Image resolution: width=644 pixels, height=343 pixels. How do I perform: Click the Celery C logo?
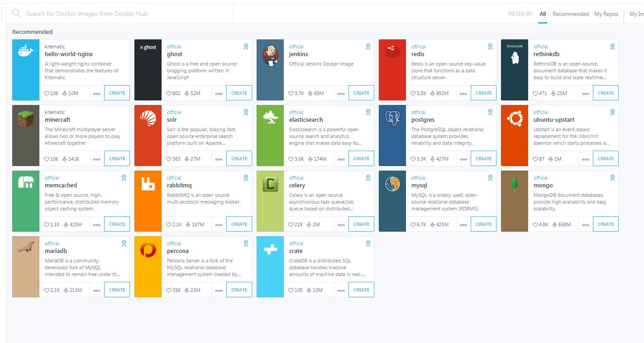tap(270, 184)
